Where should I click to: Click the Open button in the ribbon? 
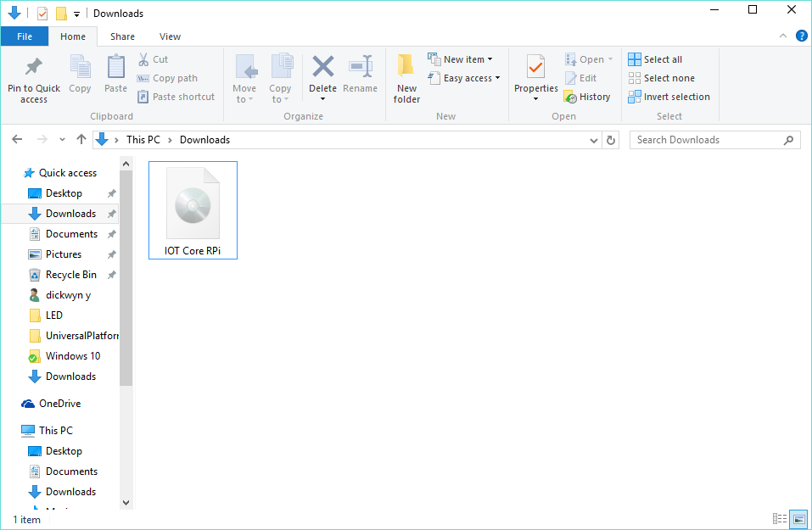[x=584, y=59]
